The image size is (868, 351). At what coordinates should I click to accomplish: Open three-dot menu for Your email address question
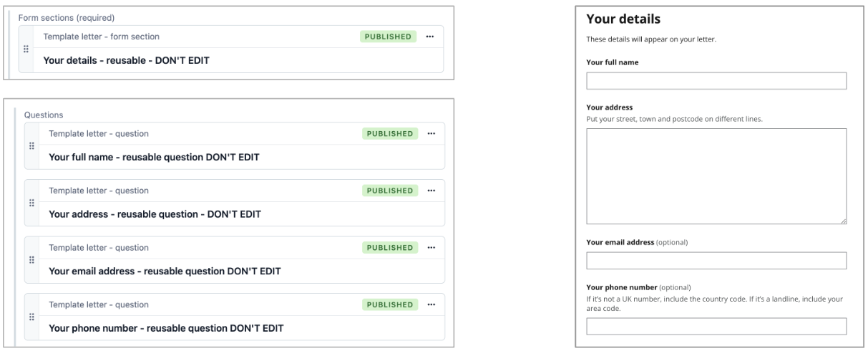[431, 248]
